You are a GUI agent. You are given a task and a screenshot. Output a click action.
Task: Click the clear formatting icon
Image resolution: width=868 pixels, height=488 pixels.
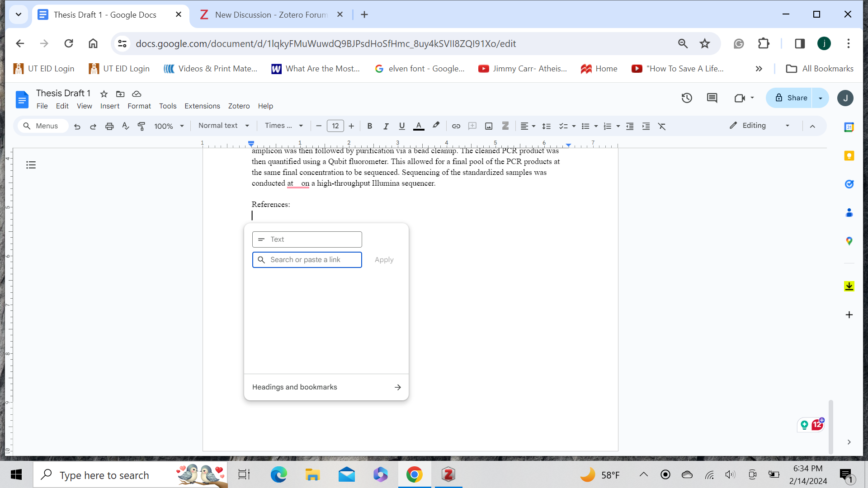pyautogui.click(x=662, y=126)
